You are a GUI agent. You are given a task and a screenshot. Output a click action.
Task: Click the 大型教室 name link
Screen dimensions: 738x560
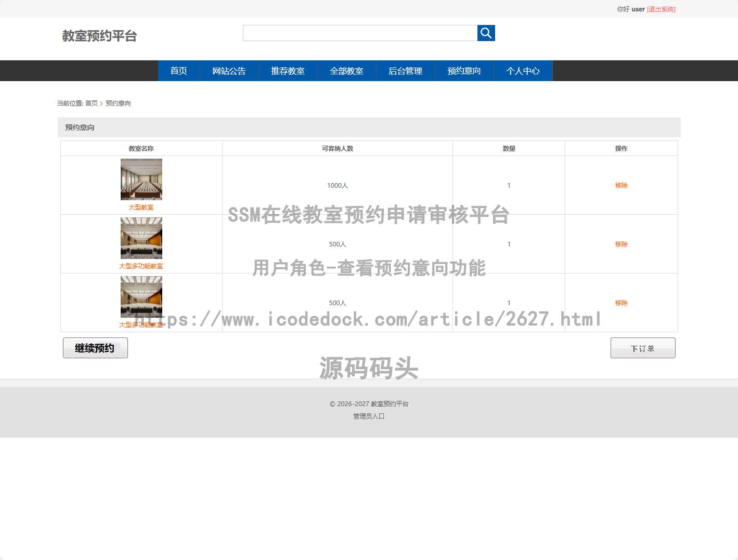click(x=141, y=207)
